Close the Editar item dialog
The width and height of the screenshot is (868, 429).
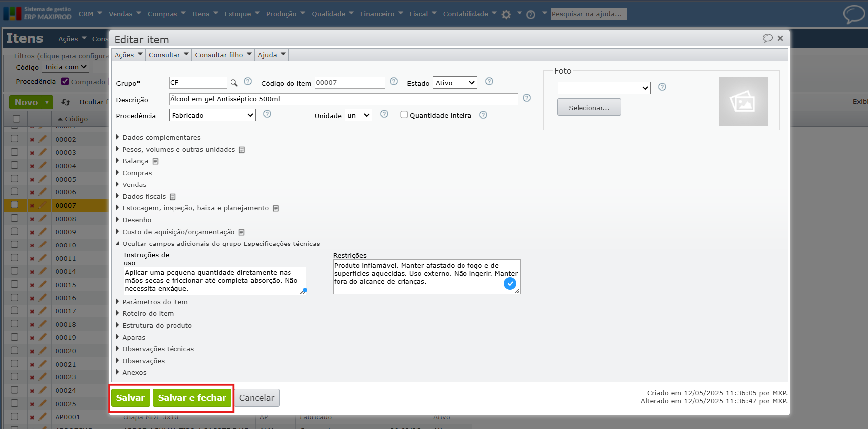tap(780, 38)
